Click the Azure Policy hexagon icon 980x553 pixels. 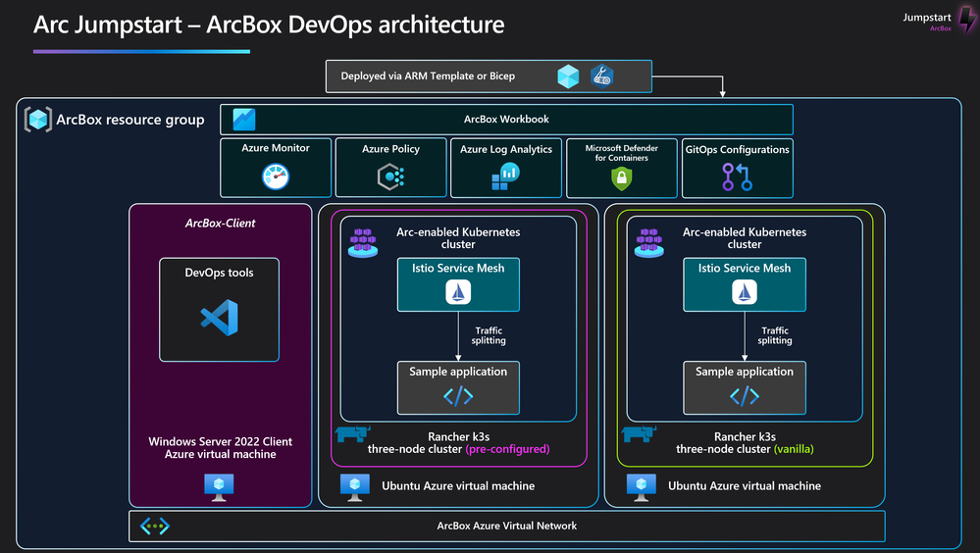390,176
